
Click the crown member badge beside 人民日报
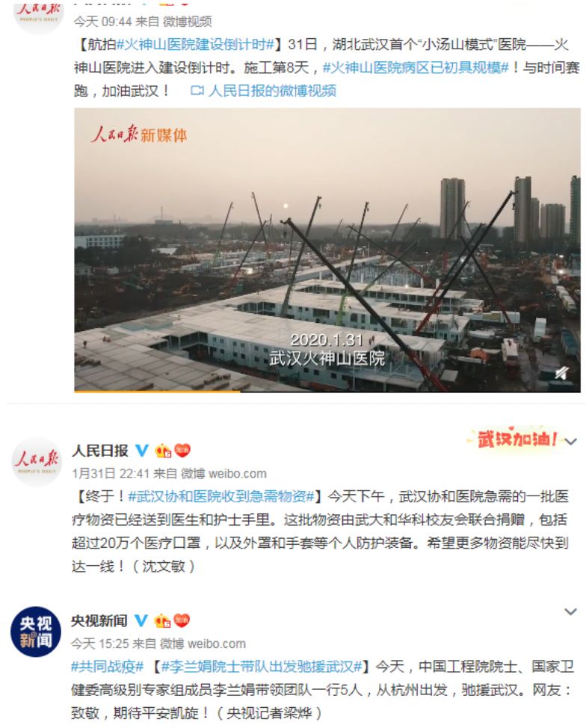tap(163, 451)
